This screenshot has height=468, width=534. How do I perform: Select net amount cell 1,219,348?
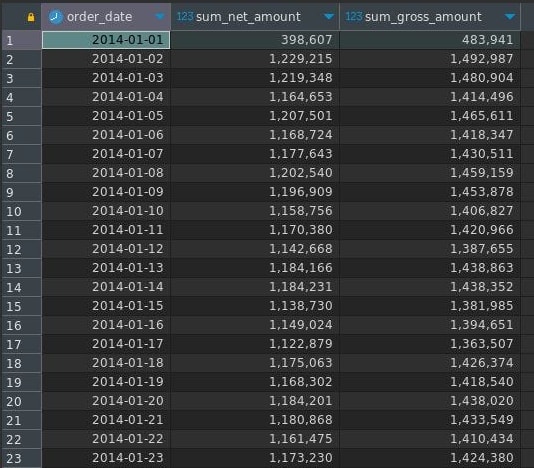pos(255,78)
